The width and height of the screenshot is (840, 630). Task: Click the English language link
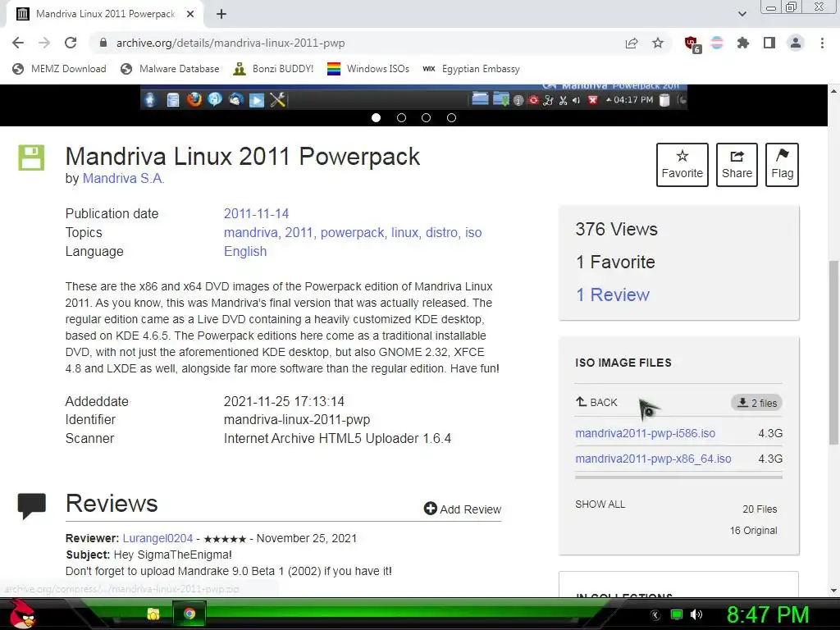(244, 251)
